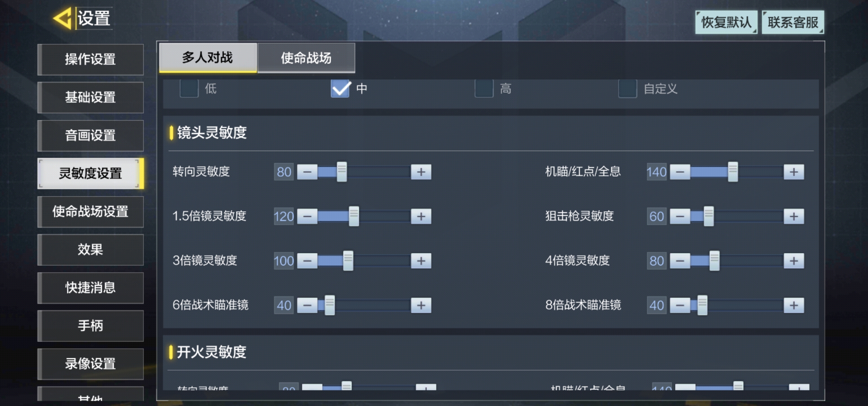The width and height of the screenshot is (868, 406).
Task: Increase 转向灵敏度 with its plus button
Action: tap(421, 172)
